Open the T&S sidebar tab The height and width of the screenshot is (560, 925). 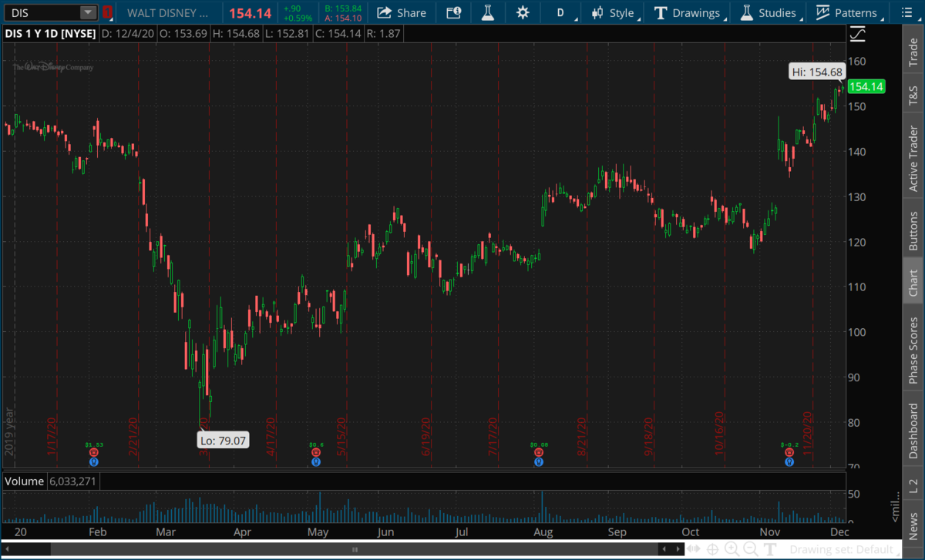(913, 94)
